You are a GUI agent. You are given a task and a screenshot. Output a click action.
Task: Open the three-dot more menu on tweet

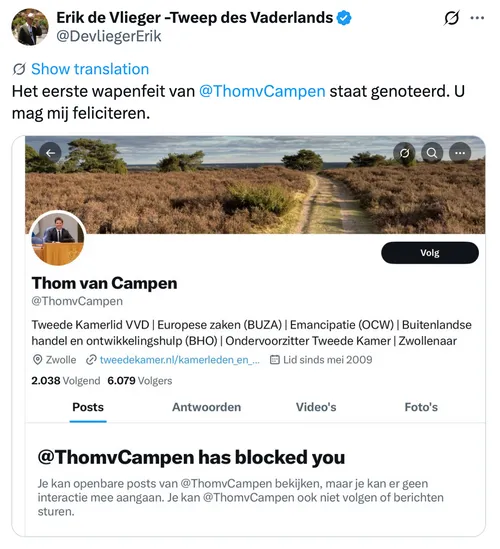coord(477,18)
